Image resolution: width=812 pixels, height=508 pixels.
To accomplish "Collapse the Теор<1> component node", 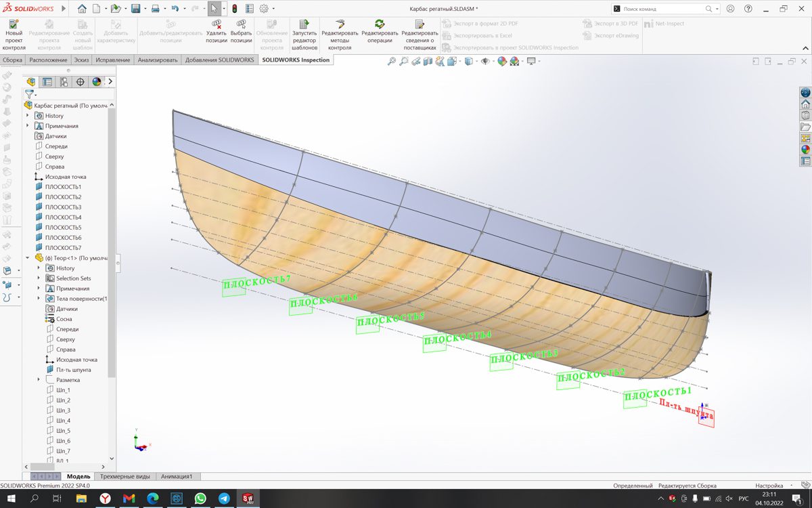I will (x=28, y=258).
